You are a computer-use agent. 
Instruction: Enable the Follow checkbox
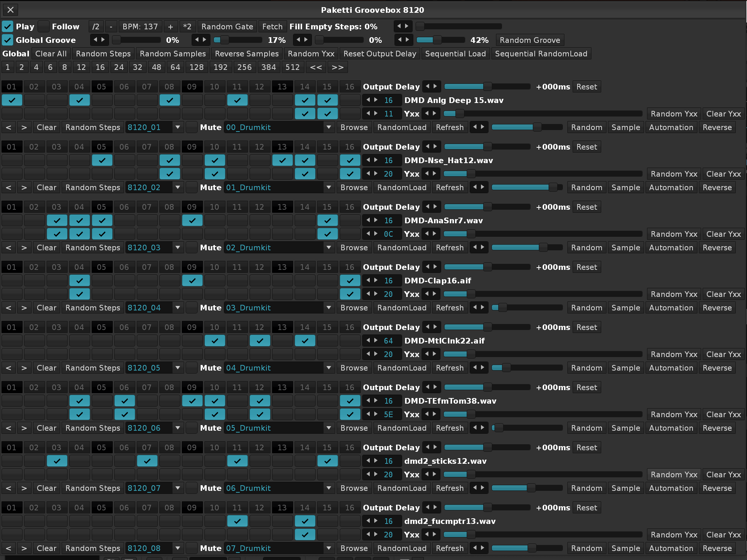pos(44,27)
